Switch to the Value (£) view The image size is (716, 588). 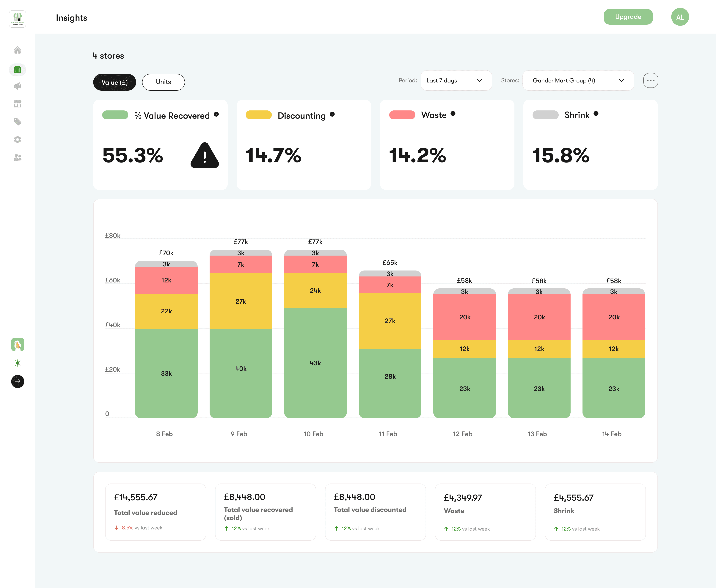115,82
